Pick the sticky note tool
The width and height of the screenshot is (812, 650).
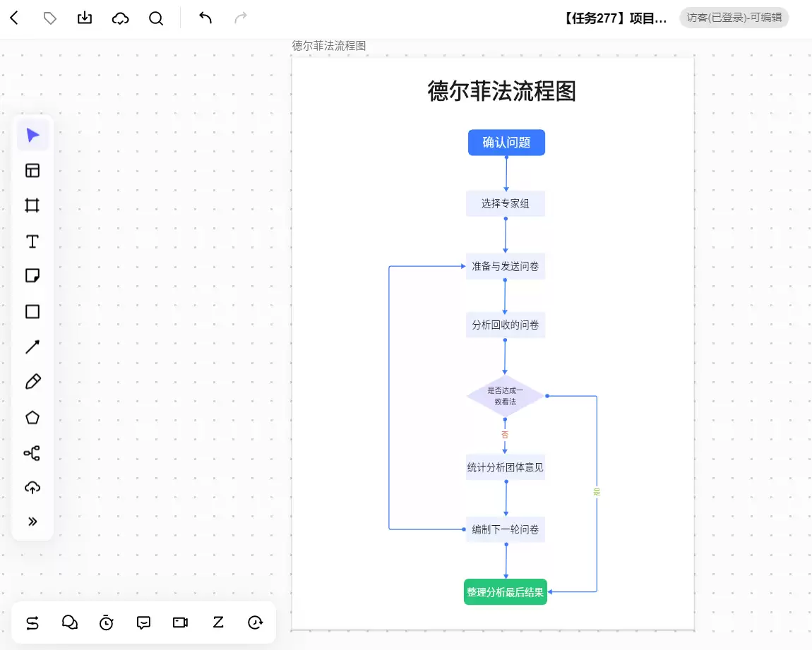point(32,275)
